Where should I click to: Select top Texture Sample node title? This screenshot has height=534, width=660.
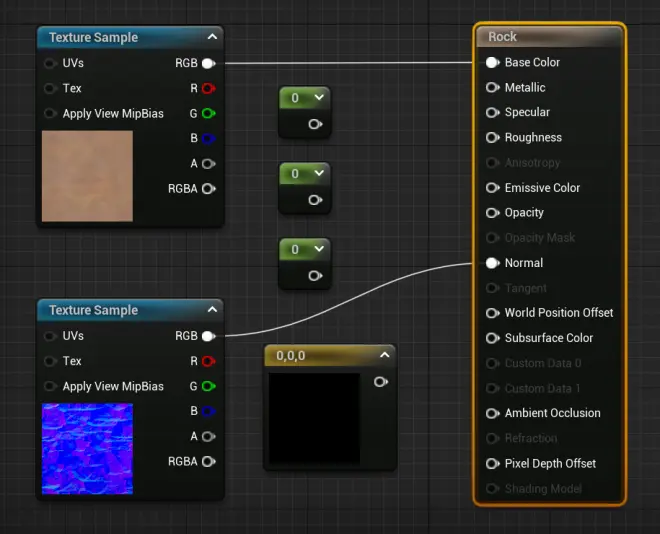(x=93, y=37)
